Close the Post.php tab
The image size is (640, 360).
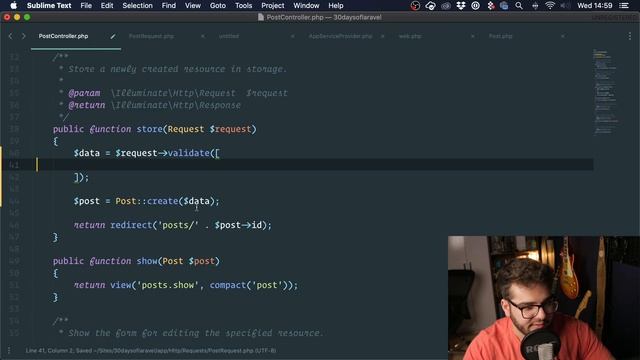pyautogui.click(x=563, y=36)
